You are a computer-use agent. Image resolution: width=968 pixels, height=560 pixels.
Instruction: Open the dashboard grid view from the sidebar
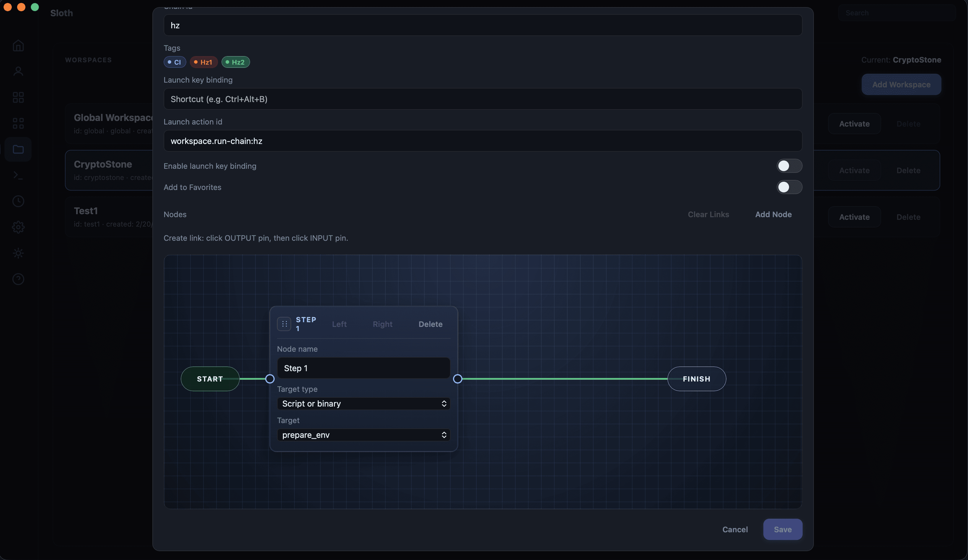point(18,97)
